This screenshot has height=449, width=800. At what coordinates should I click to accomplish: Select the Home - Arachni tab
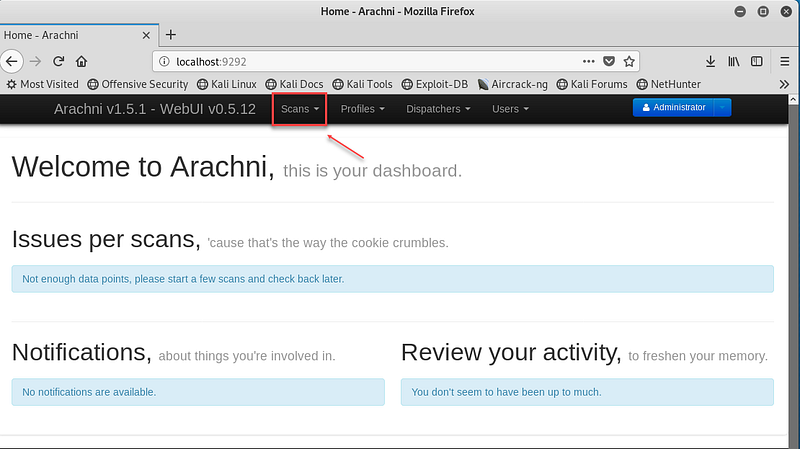point(79,35)
